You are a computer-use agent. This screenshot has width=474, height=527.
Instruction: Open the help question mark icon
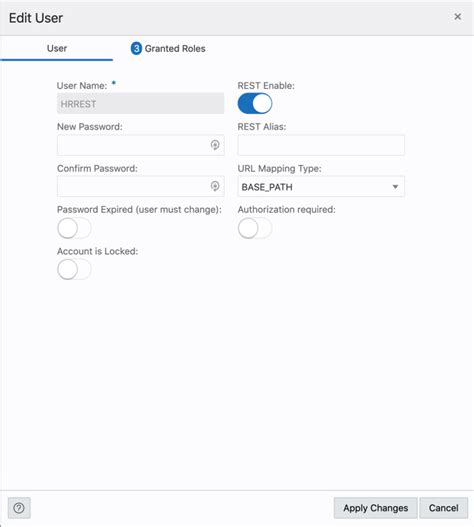[x=19, y=508]
